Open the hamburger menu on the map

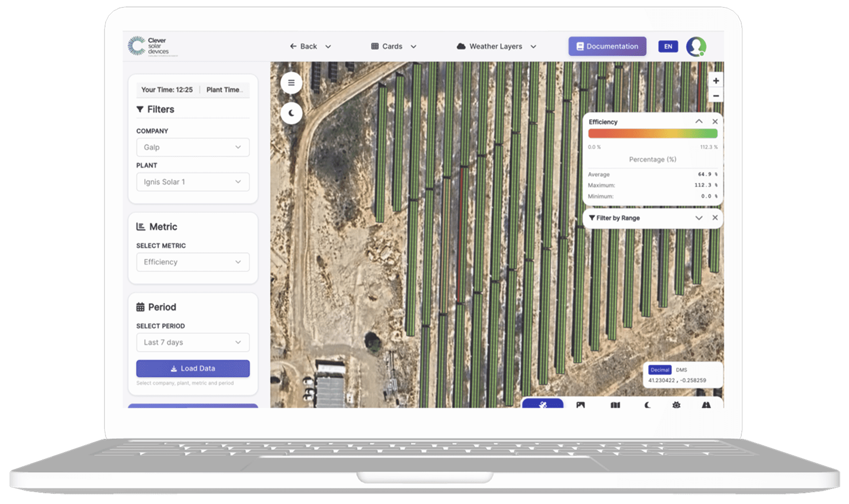291,83
